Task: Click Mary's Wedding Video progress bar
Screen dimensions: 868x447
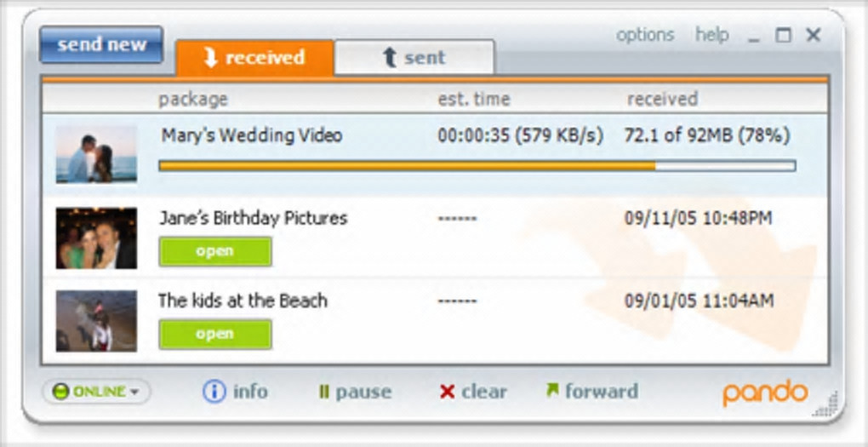Action: point(477,166)
